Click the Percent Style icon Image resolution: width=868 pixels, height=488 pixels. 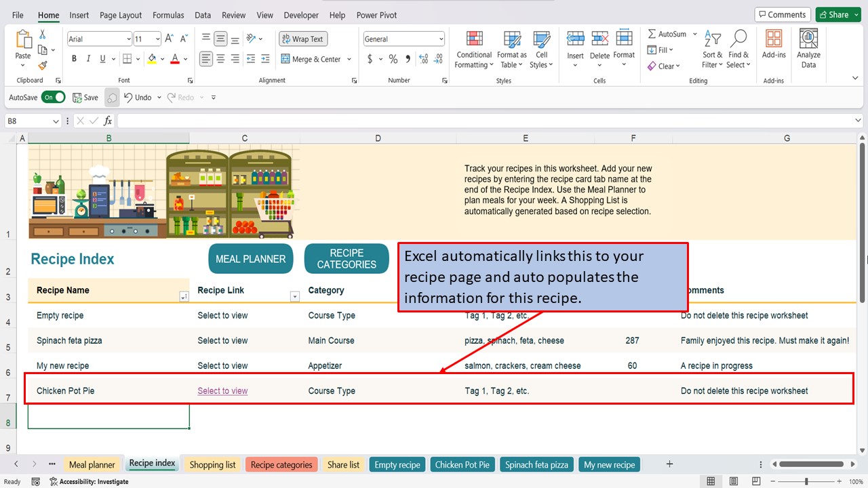392,59
